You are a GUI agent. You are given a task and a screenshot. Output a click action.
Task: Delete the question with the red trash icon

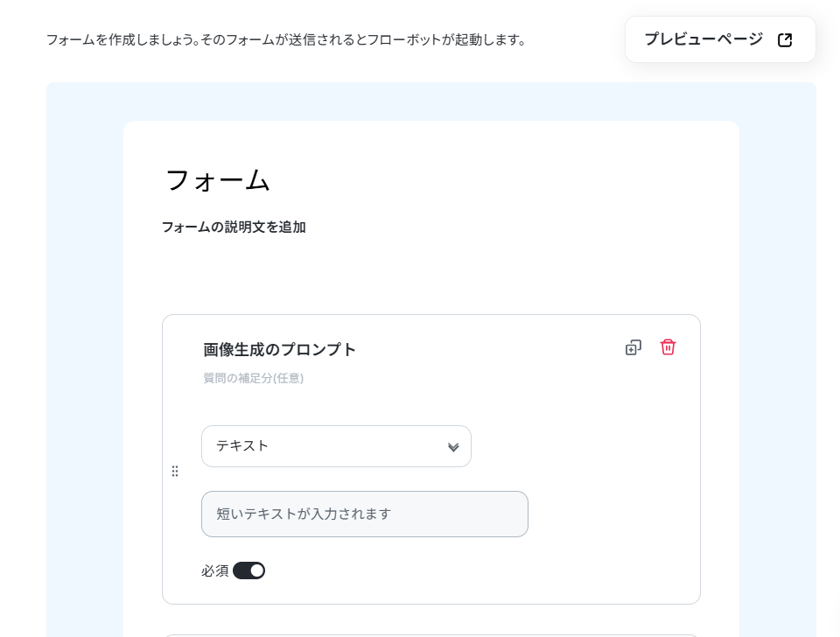668,347
